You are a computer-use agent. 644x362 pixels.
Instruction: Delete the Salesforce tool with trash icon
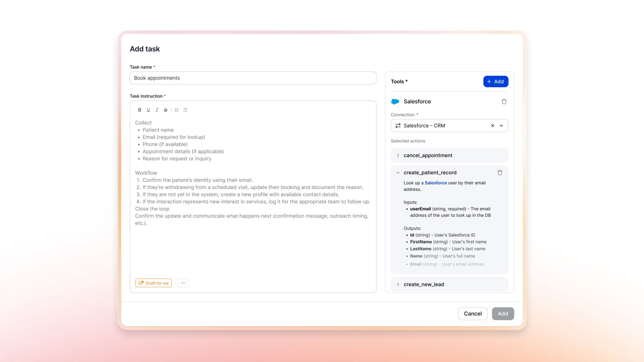[504, 102]
